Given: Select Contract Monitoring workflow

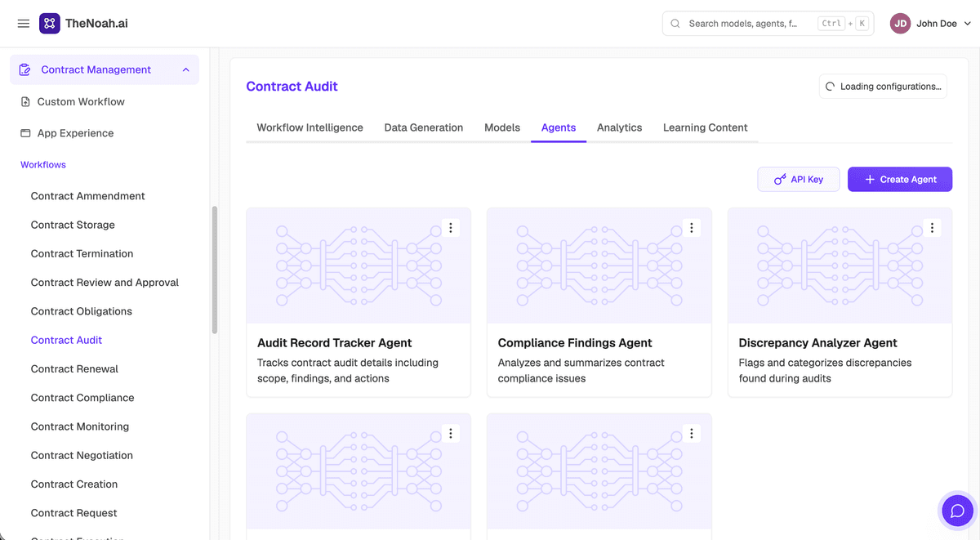Looking at the screenshot, I should click(x=80, y=426).
